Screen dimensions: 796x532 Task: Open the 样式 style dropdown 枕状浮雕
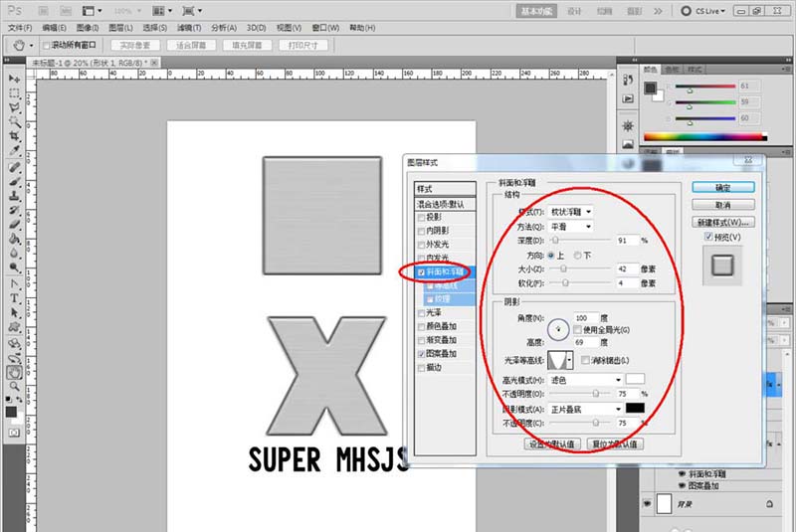tap(571, 212)
